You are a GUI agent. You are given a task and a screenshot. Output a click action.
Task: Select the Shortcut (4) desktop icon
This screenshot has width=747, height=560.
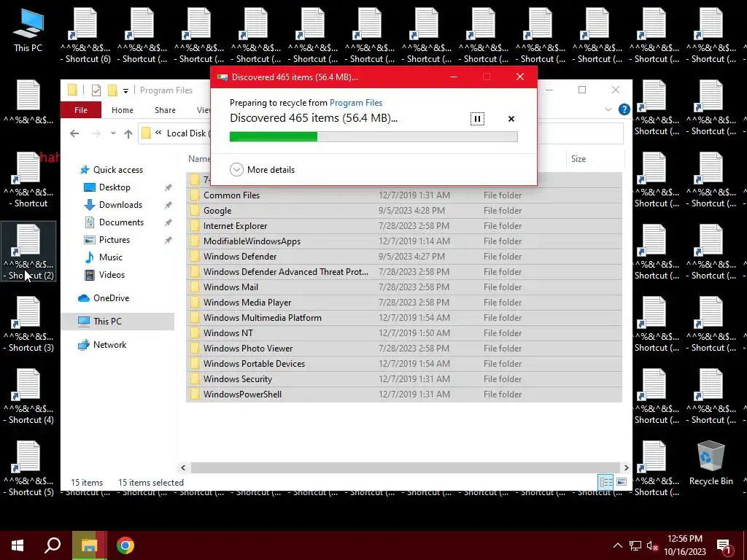click(x=28, y=396)
